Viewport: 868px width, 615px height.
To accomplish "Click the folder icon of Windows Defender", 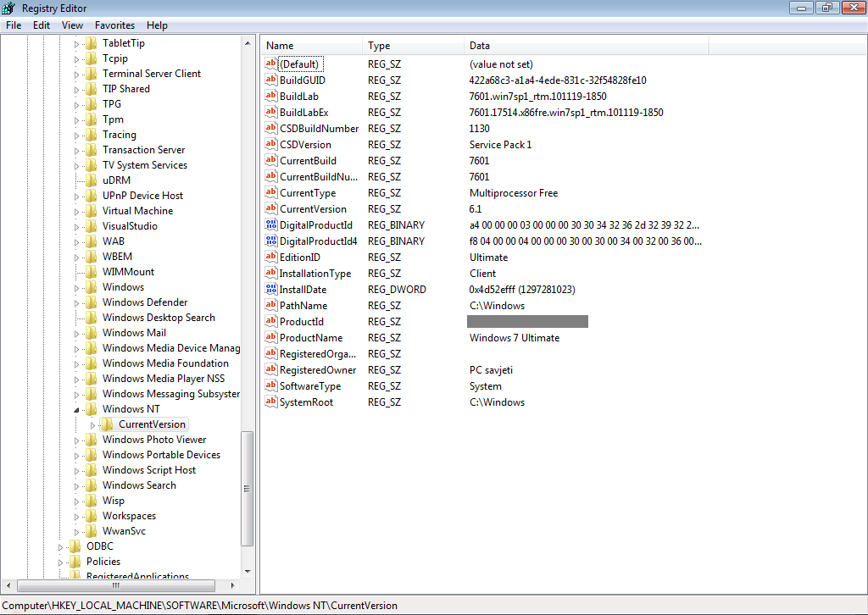I will (x=92, y=302).
